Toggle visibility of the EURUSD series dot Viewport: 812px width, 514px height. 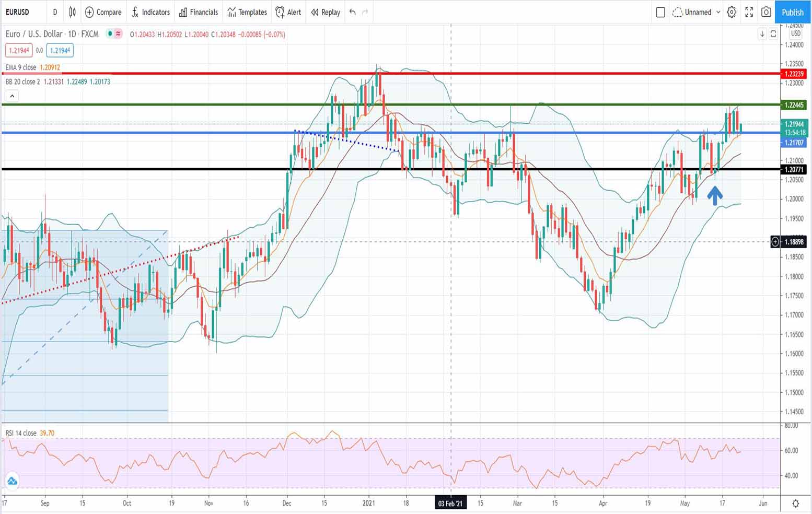(110, 34)
